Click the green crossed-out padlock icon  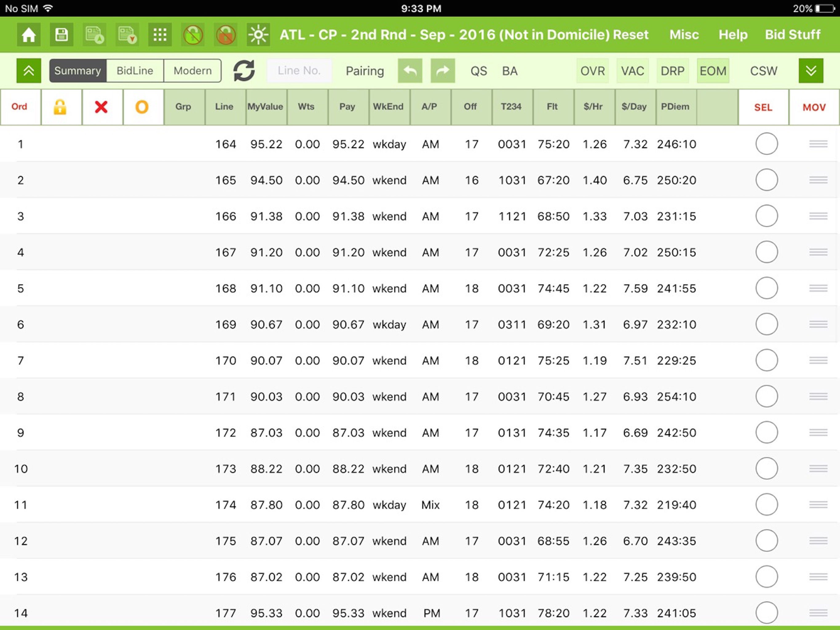point(193,35)
